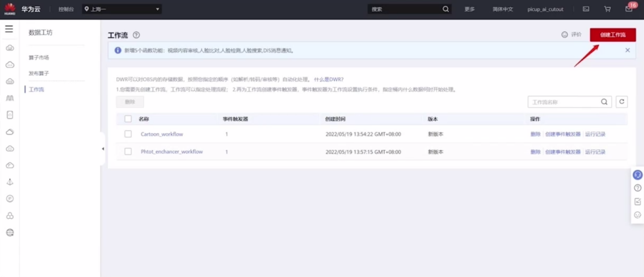Click the floating help question icon

pos(637,188)
